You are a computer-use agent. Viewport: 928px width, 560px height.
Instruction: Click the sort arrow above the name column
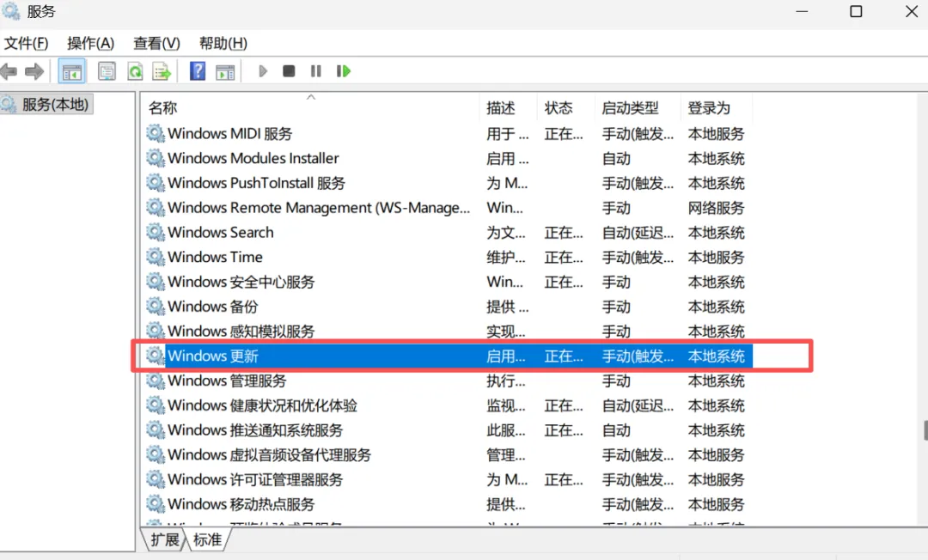click(x=311, y=97)
